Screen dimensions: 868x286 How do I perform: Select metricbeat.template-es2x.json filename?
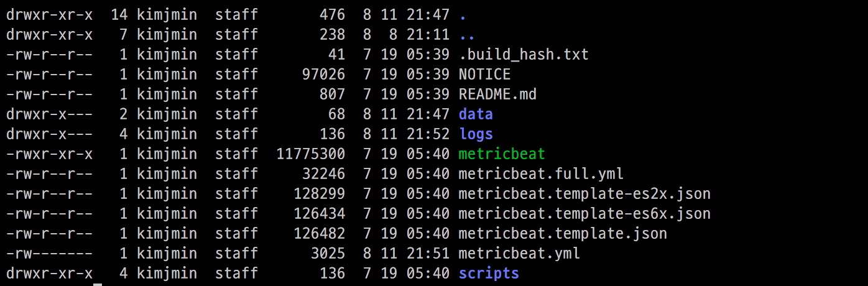click(x=584, y=194)
